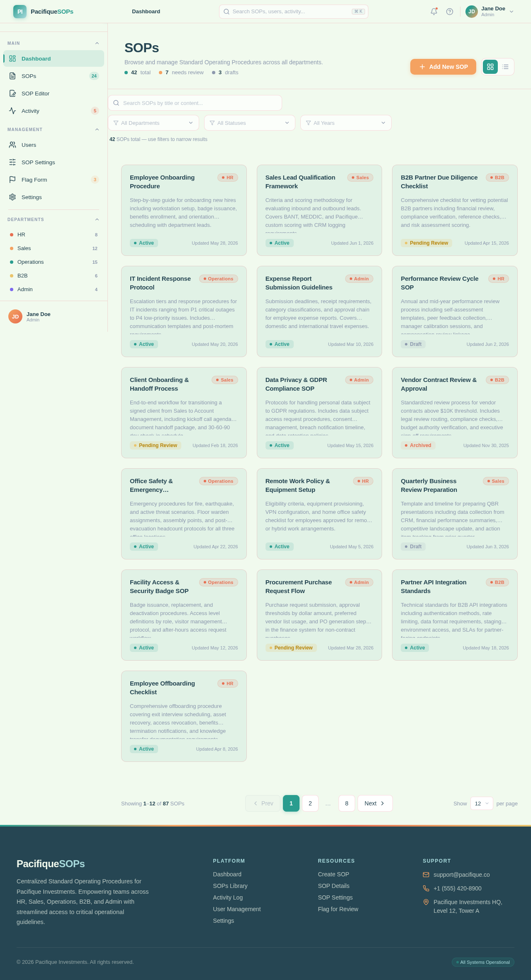Image resolution: width=531 pixels, height=980 pixels.
Task: Go to page 2 of SOPs
Action: pos(310,803)
